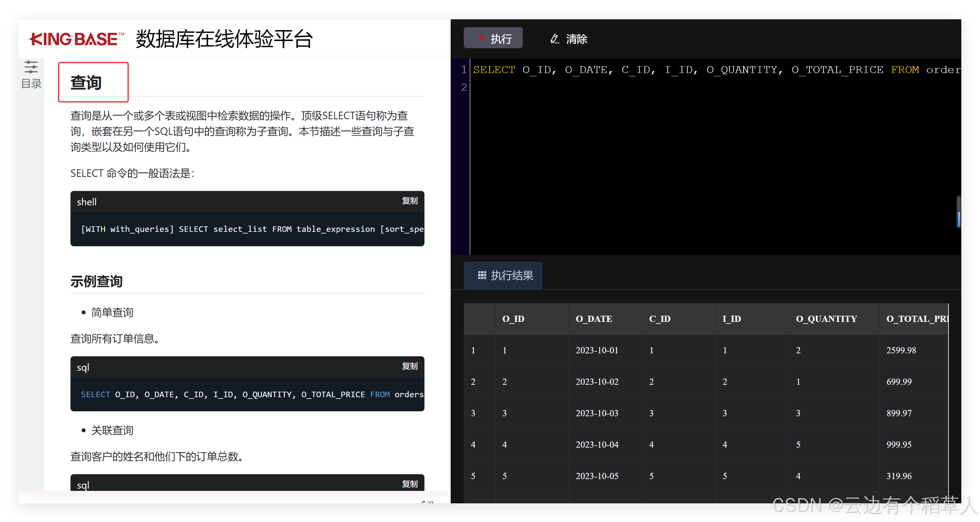Click the 查询 section heading

coord(86,83)
